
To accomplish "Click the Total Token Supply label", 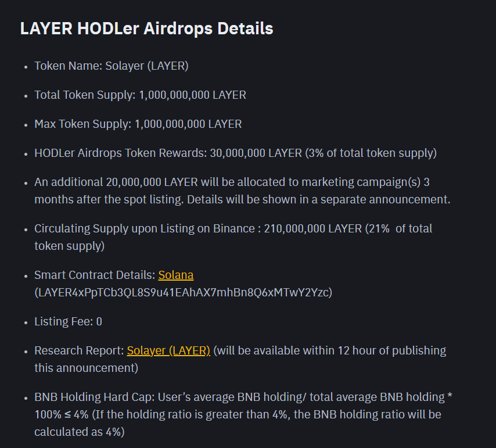I will [x=85, y=95].
